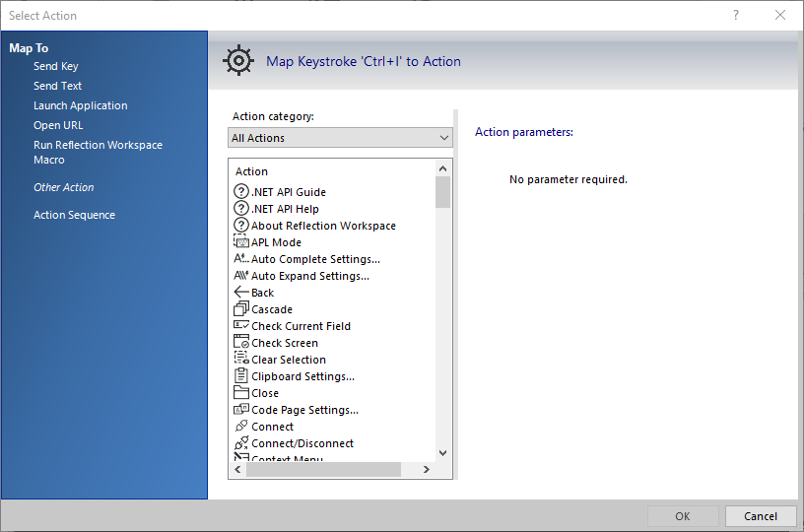Select 'Clipboard Settings...' list text
The width and height of the screenshot is (804, 532).
click(303, 376)
